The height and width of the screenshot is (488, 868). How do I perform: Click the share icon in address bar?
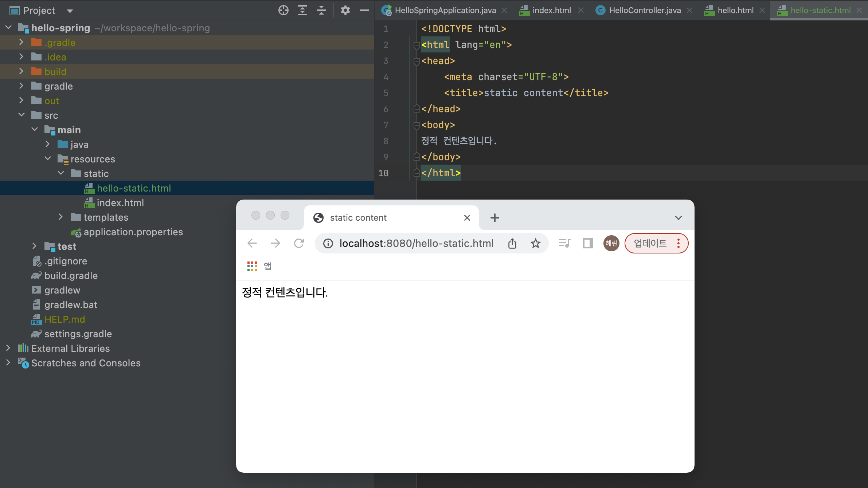click(x=512, y=243)
